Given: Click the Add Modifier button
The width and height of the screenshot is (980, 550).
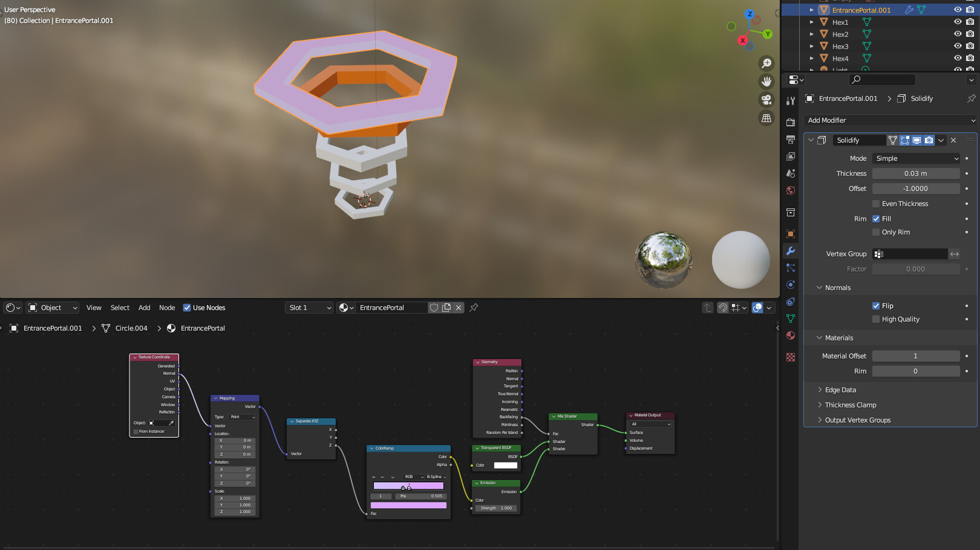Looking at the screenshot, I should click(889, 120).
